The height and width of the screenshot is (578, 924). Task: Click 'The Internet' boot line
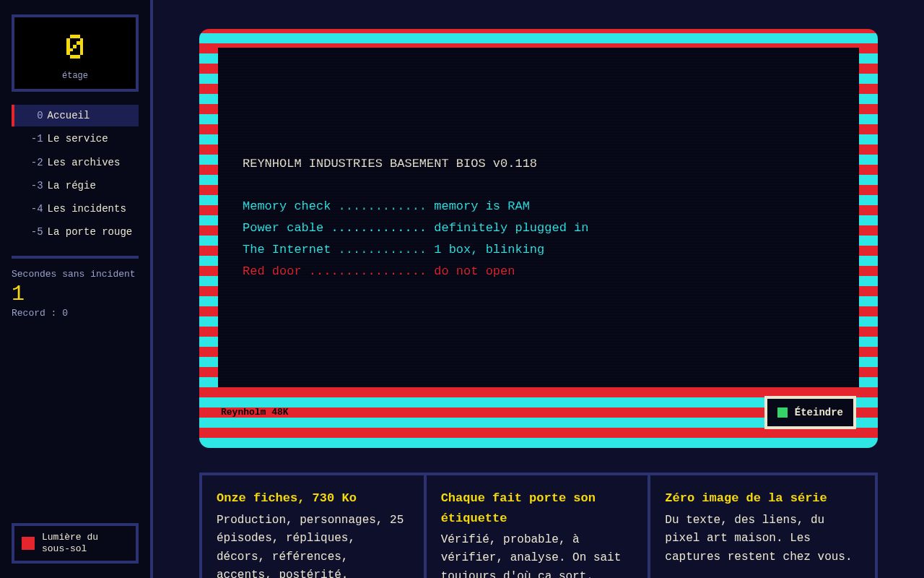pyautogui.click(x=393, y=250)
